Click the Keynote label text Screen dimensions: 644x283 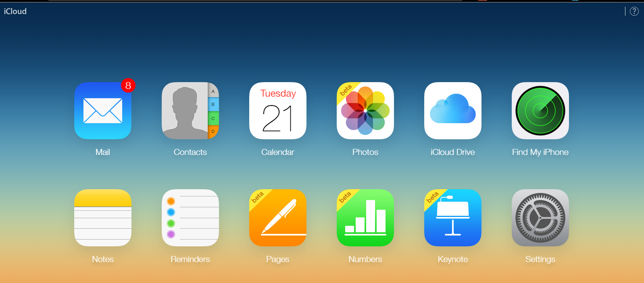tap(453, 259)
